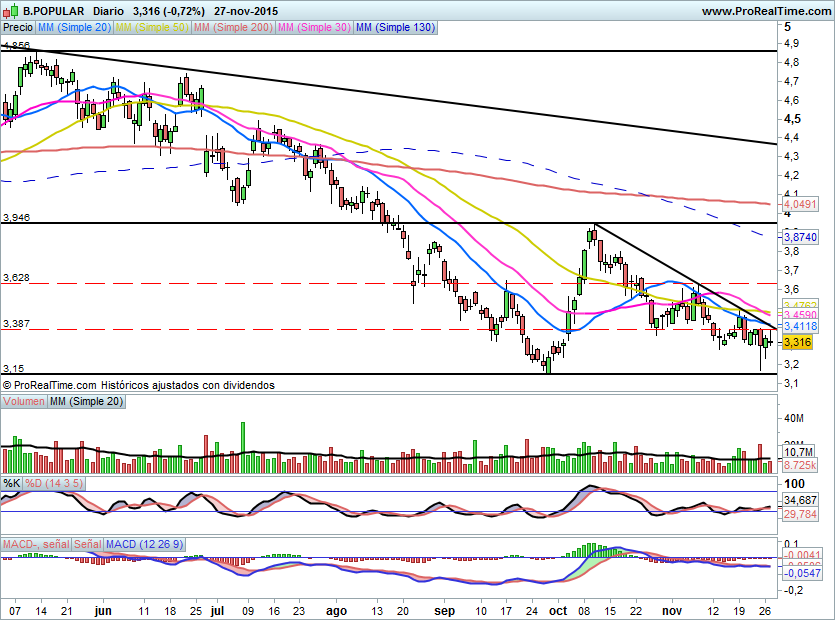This screenshot has height=620, width=835.
Task: Click the jul month label on time axis
Action: coord(217,610)
